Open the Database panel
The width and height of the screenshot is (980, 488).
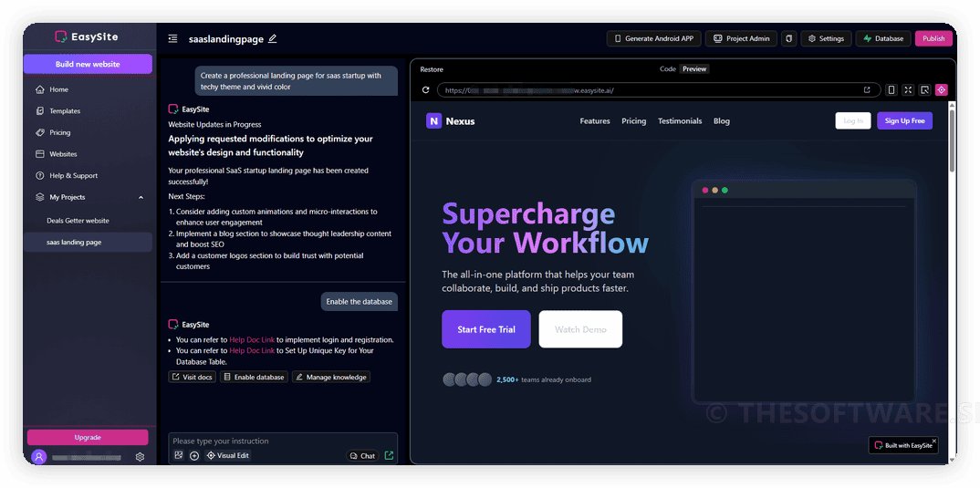883,38
